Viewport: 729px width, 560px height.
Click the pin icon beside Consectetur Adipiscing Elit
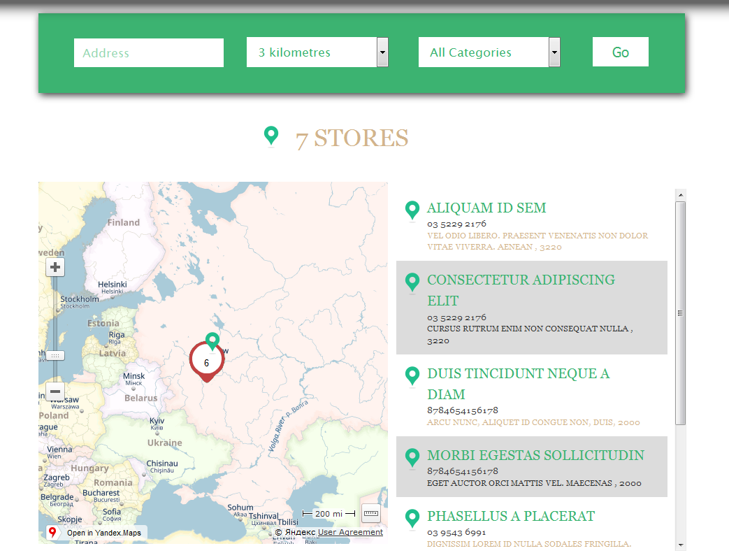[412, 282]
